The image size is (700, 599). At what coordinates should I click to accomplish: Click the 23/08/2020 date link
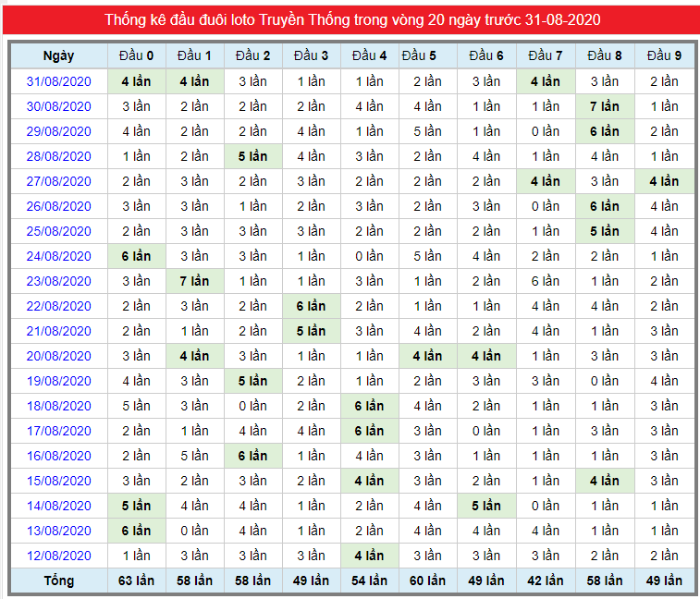tap(58, 281)
